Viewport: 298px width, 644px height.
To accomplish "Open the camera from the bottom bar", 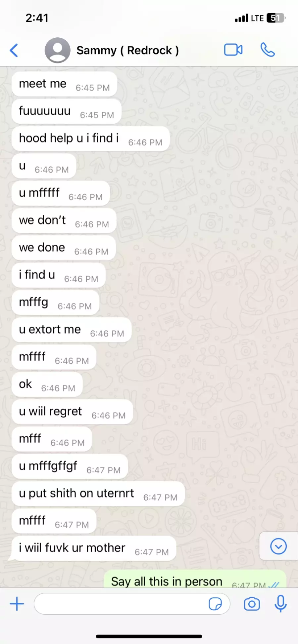I will point(252,604).
